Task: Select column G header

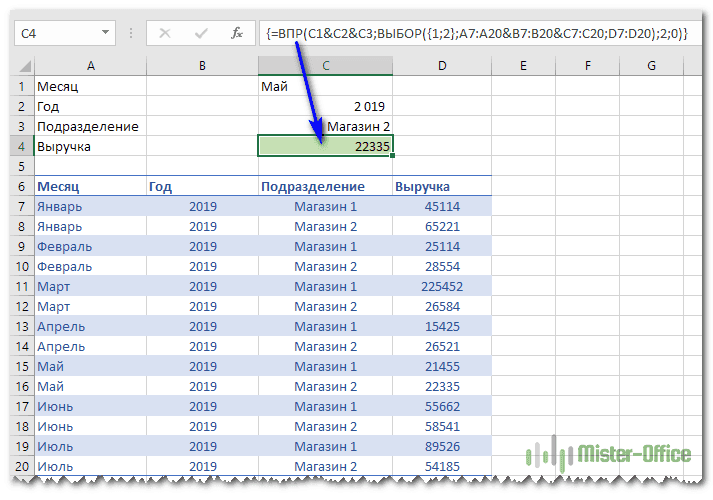Action: [651, 66]
